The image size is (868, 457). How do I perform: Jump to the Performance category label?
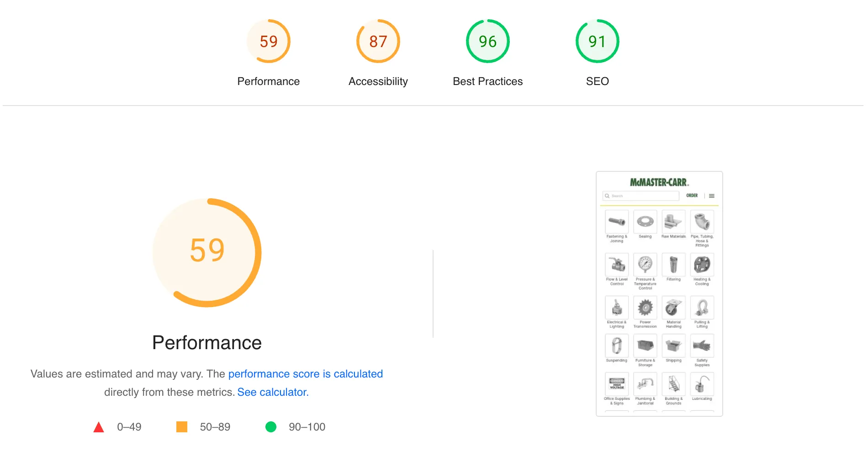click(x=269, y=81)
